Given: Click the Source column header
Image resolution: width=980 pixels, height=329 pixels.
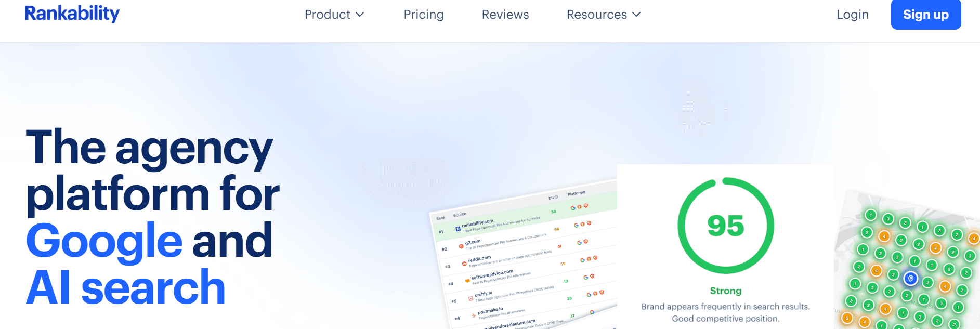Looking at the screenshot, I should click(460, 215).
